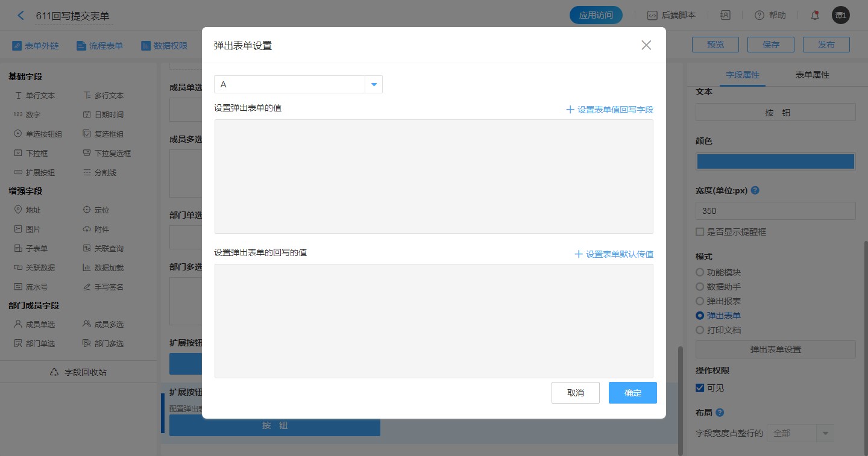Screen dimensions: 868x456
Task: Open the user avatar 谭1
Action: click(x=840, y=16)
